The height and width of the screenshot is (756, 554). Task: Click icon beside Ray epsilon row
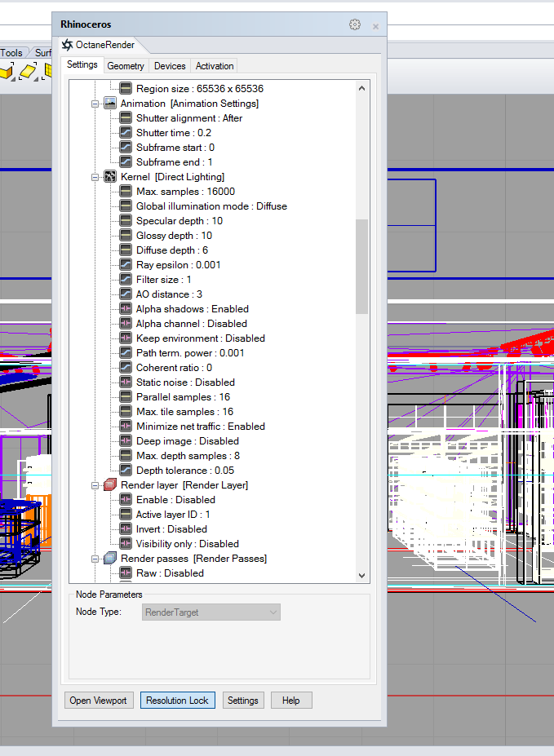pos(126,264)
